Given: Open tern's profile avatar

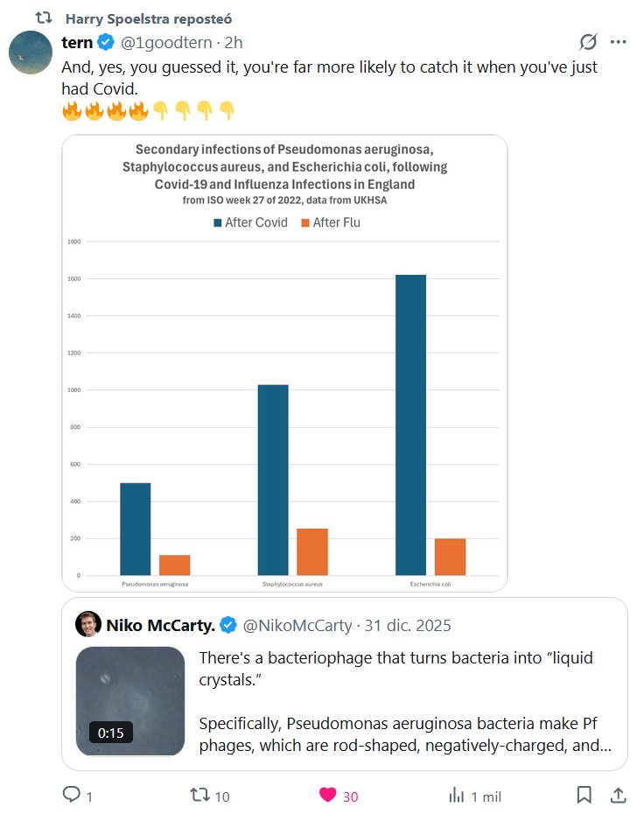Looking at the screenshot, I should coord(30,52).
